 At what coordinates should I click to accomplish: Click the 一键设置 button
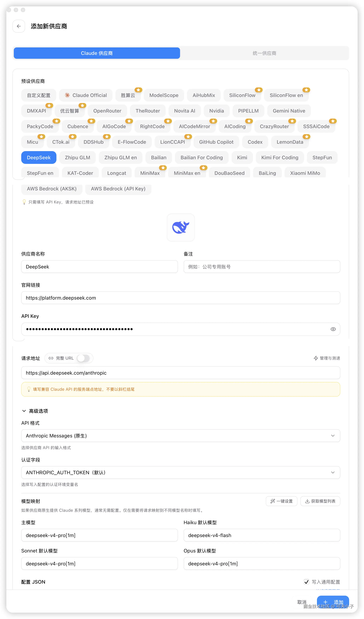pos(281,501)
